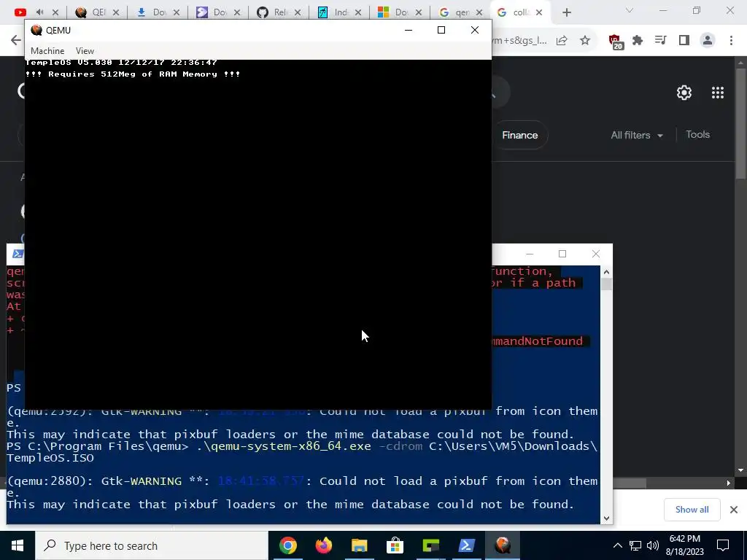The width and height of the screenshot is (747, 560).
Task: Open Chrome's three-dot menu
Action: (x=731, y=41)
